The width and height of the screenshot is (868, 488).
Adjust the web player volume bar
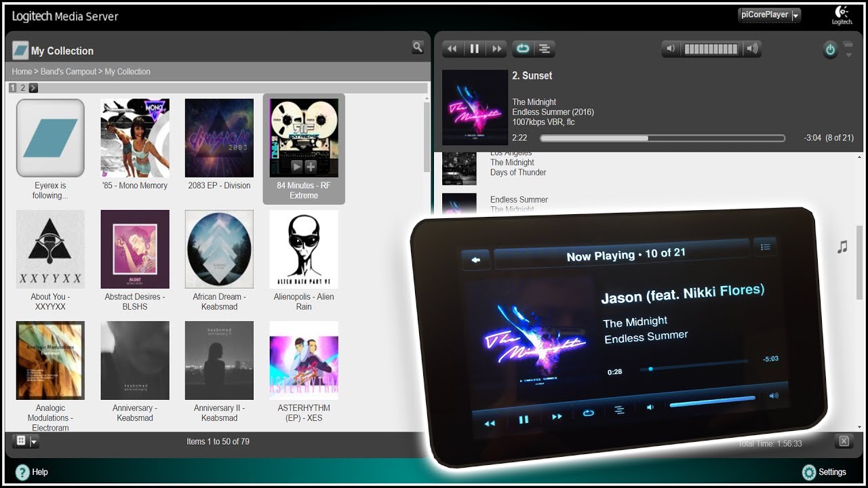(x=711, y=49)
